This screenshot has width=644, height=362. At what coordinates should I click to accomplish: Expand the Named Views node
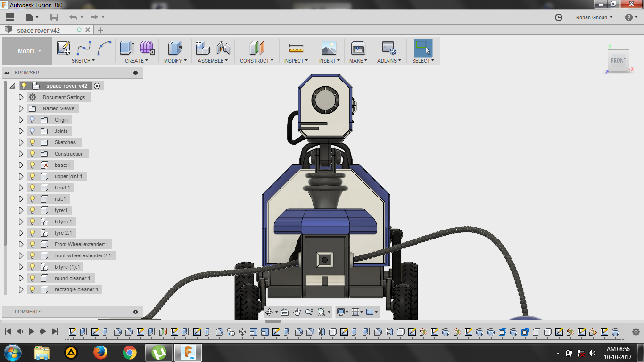pos(21,108)
